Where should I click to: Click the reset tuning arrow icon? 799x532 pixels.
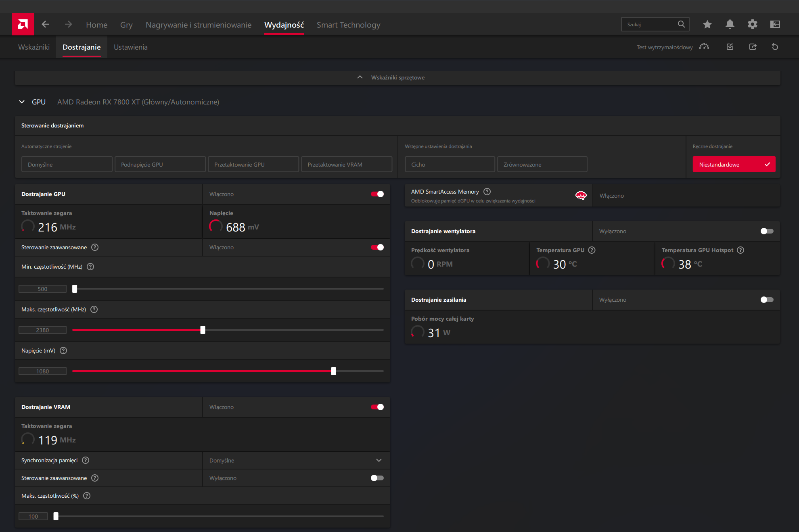click(775, 47)
